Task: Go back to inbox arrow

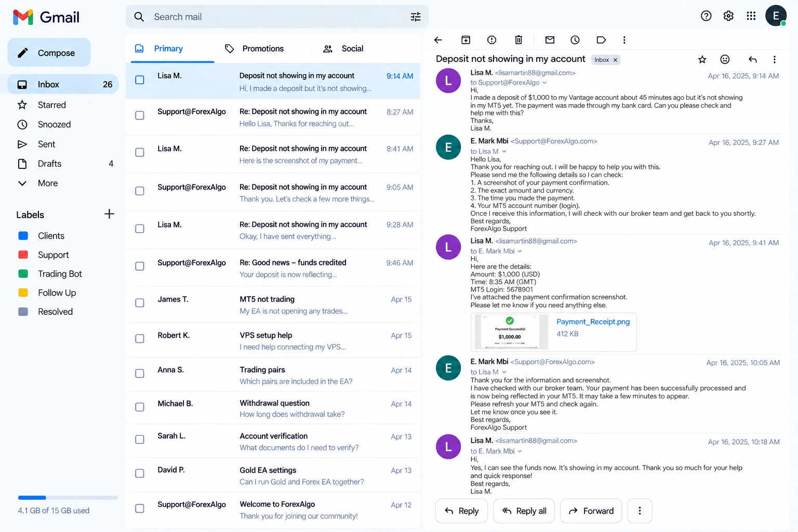Action: [438, 40]
